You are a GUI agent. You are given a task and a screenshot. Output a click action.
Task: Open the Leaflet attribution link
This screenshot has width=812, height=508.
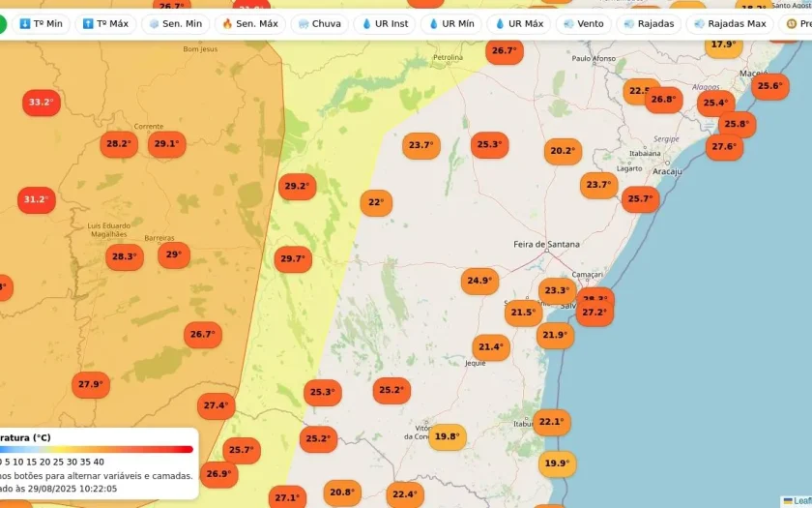coord(797,501)
